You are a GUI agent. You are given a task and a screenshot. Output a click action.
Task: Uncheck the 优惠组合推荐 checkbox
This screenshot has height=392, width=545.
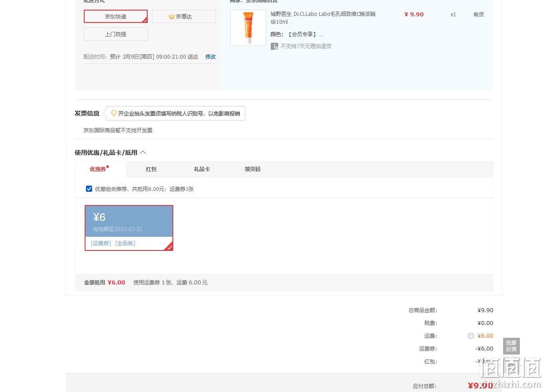pos(89,189)
